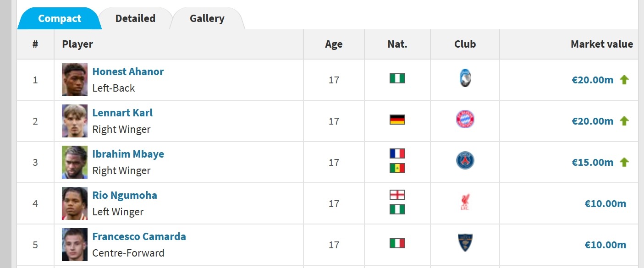Click the Liverpool club crest icon
The height and width of the screenshot is (268, 644).
pos(465,202)
